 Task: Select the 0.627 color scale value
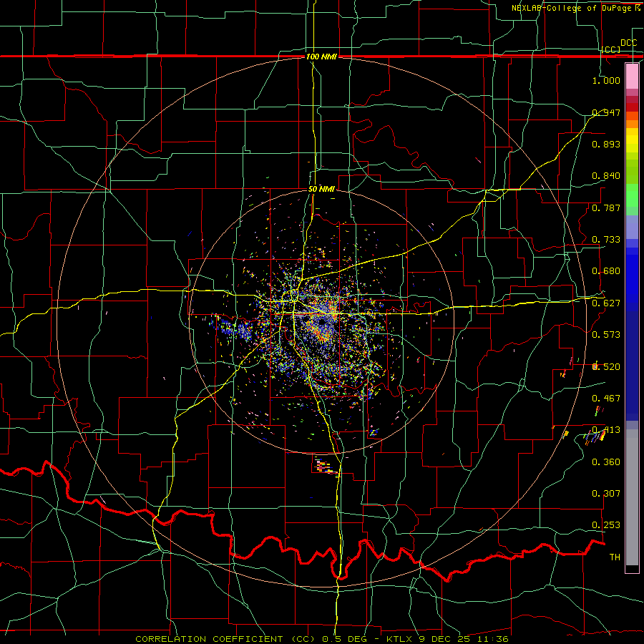pyautogui.click(x=606, y=303)
